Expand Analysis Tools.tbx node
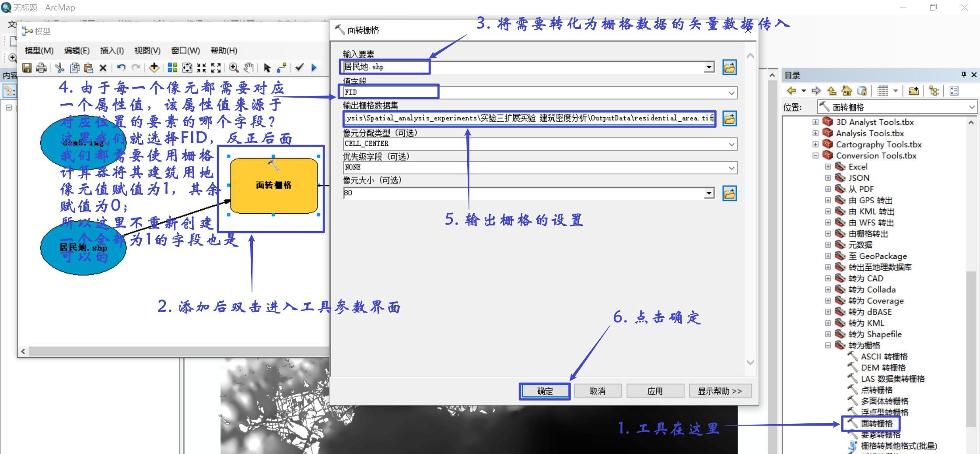The width and height of the screenshot is (980, 454). click(815, 133)
